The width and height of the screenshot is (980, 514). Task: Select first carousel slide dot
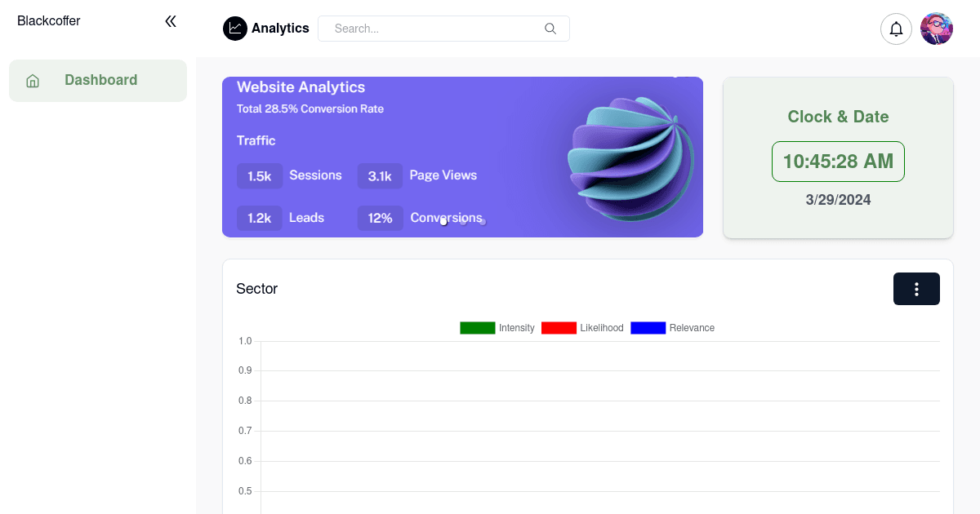tap(443, 221)
